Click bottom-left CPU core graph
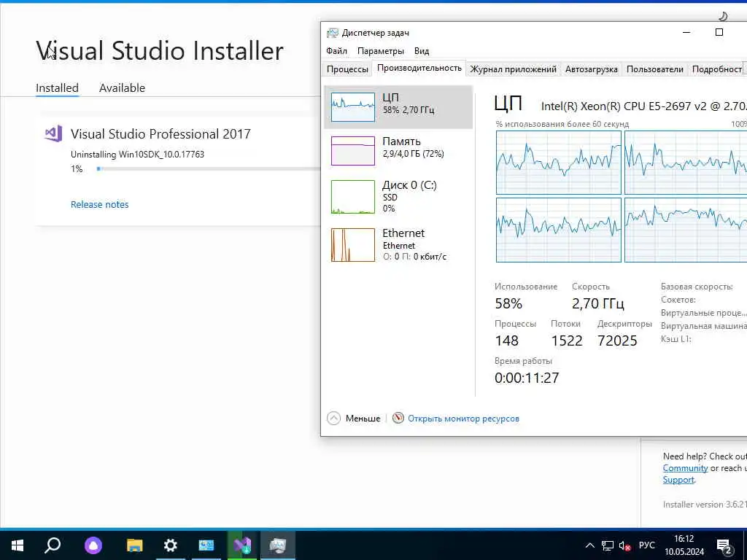 pyautogui.click(x=558, y=230)
